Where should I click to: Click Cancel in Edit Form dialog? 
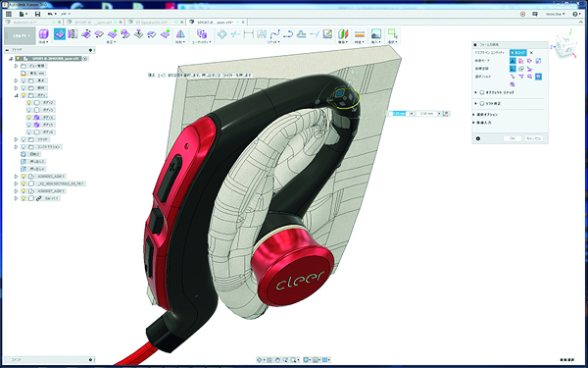coord(534,138)
